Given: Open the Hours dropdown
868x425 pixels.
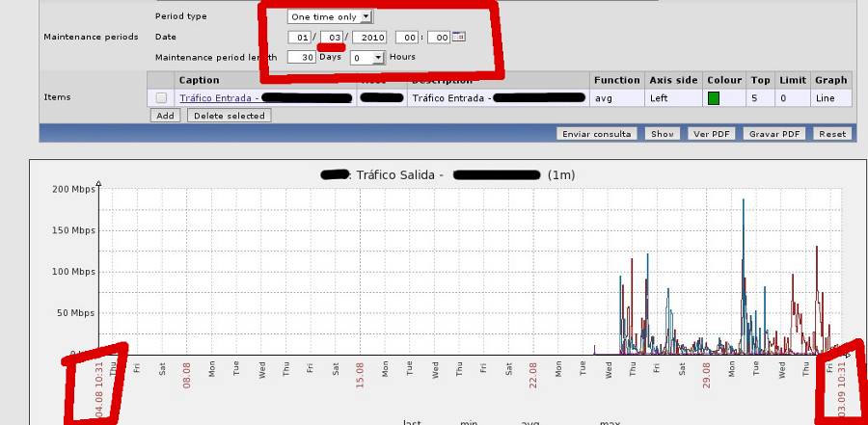Looking at the screenshot, I should (x=368, y=58).
